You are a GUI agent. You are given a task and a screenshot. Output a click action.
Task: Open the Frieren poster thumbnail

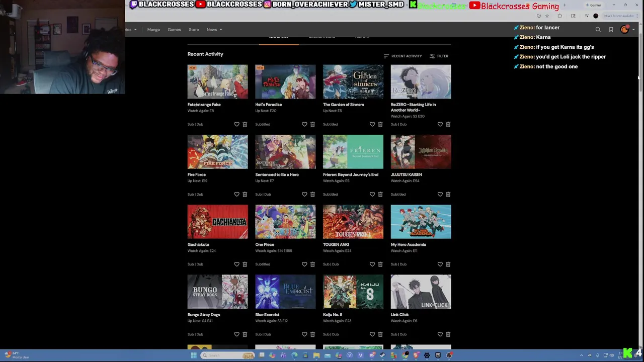tap(353, 152)
